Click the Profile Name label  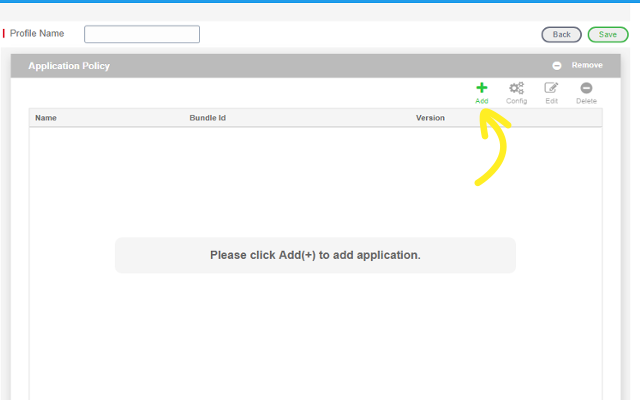point(37,33)
